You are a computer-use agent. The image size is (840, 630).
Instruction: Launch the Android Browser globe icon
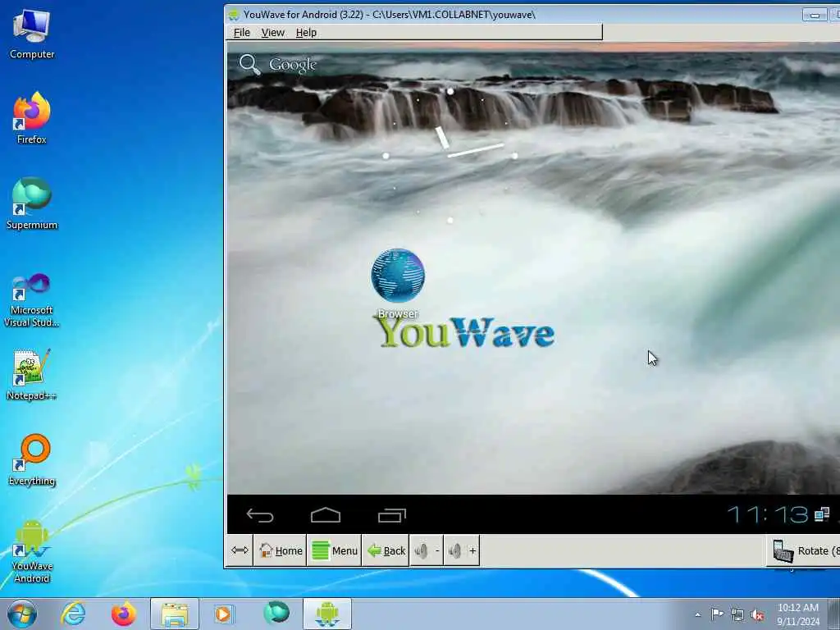pyautogui.click(x=398, y=276)
